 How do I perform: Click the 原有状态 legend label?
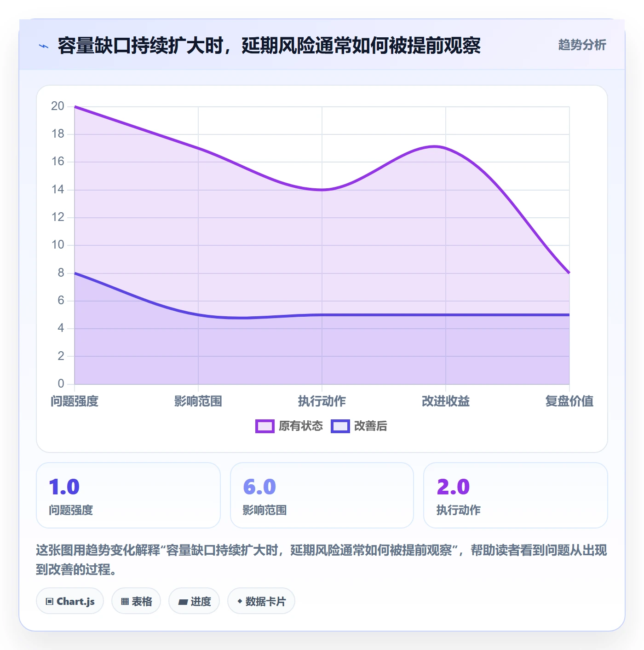pyautogui.click(x=301, y=426)
